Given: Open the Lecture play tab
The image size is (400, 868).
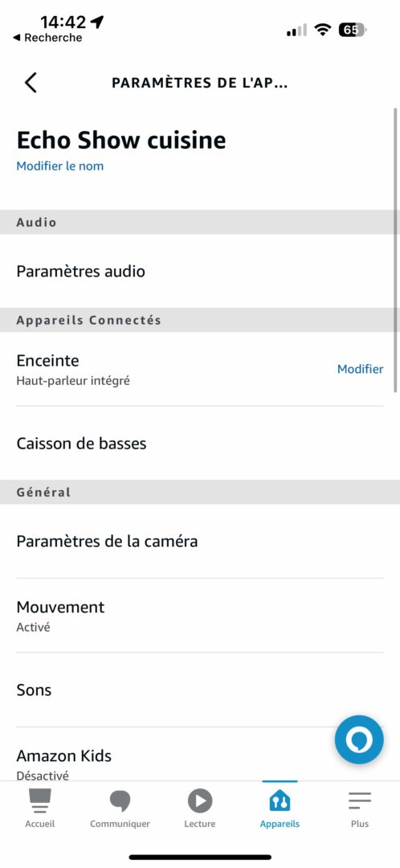Looking at the screenshot, I should tap(200, 800).
